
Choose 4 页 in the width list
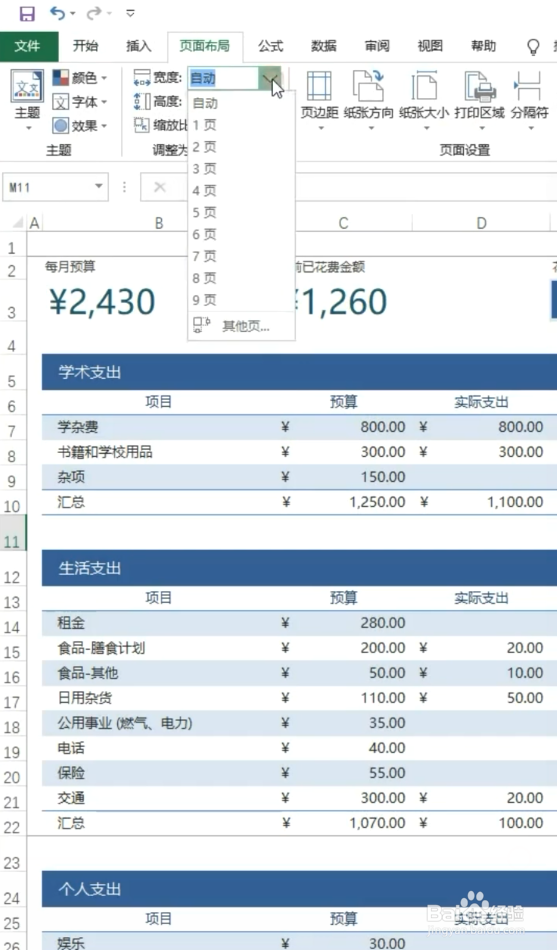click(241, 191)
